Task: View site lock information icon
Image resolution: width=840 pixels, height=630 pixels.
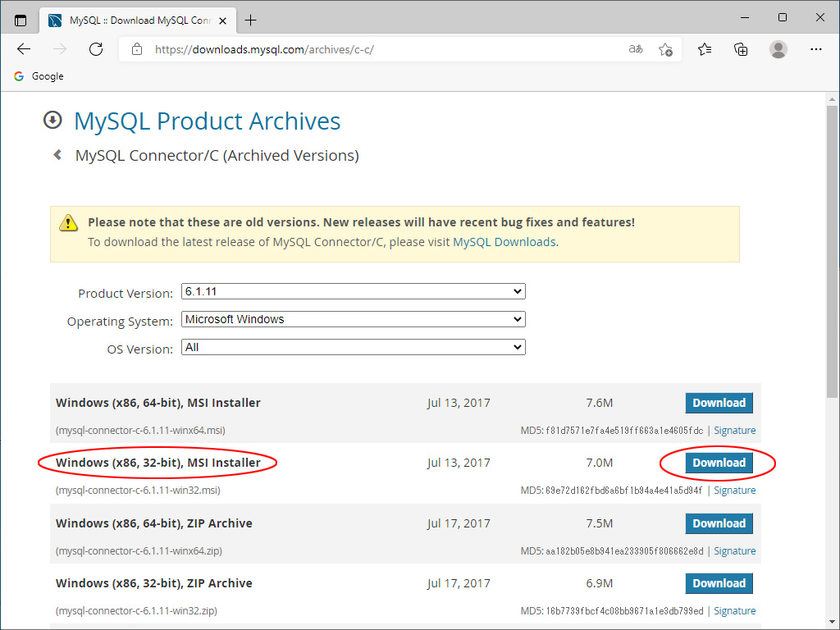Action: click(x=137, y=49)
